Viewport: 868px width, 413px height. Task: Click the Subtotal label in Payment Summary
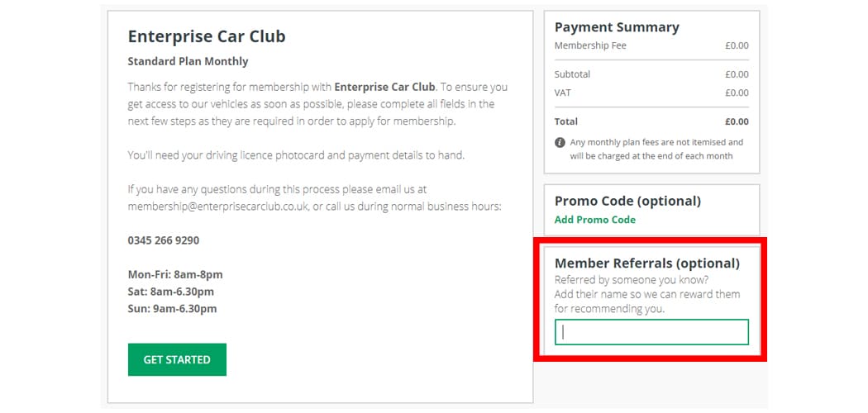pos(572,74)
